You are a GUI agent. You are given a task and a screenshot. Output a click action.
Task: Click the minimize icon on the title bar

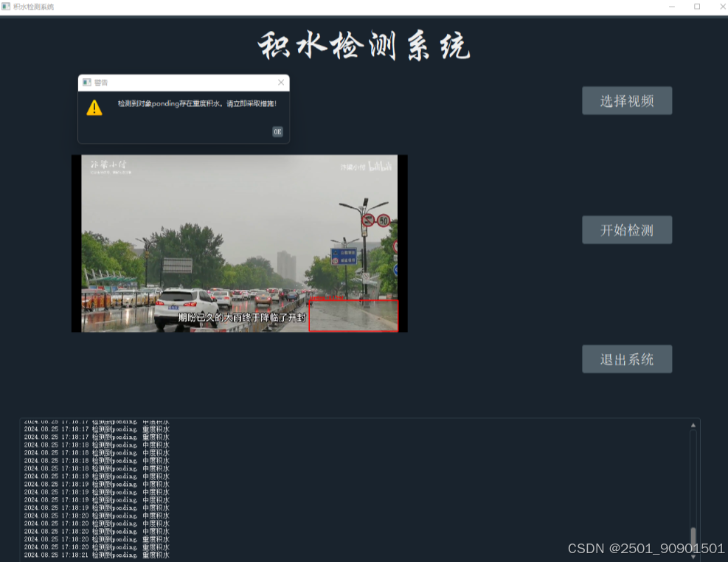pos(670,7)
